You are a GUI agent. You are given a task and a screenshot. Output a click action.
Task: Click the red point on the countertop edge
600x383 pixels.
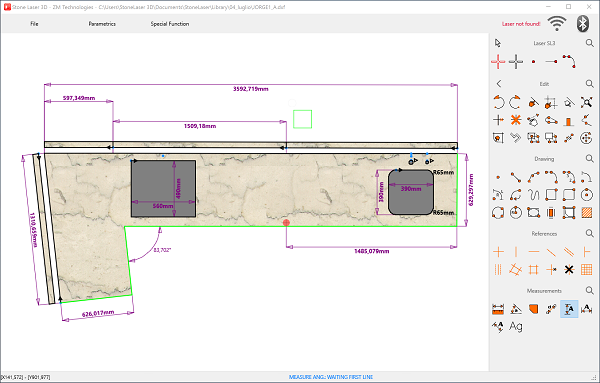click(286, 223)
